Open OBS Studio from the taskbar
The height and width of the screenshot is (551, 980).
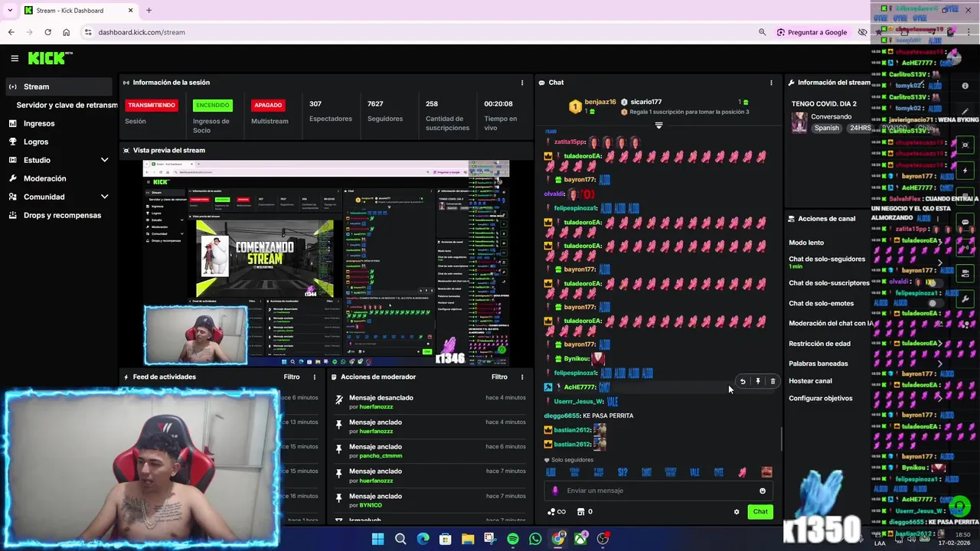[x=603, y=539]
